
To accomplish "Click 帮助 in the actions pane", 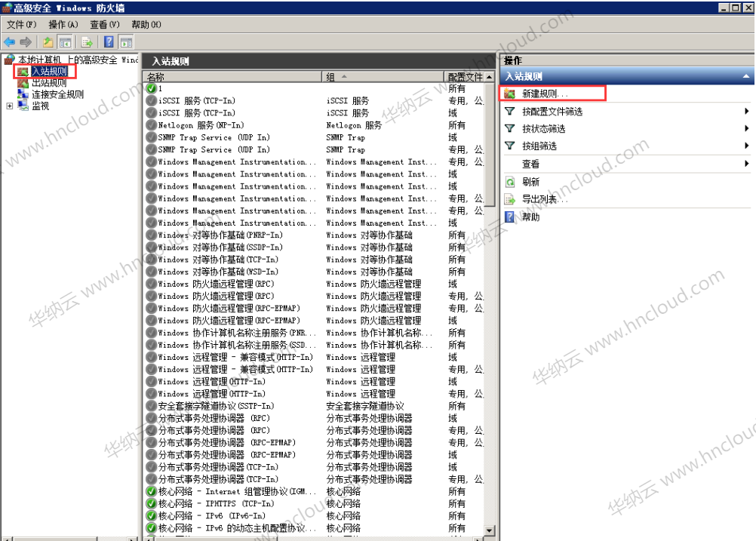I will pyautogui.click(x=531, y=217).
